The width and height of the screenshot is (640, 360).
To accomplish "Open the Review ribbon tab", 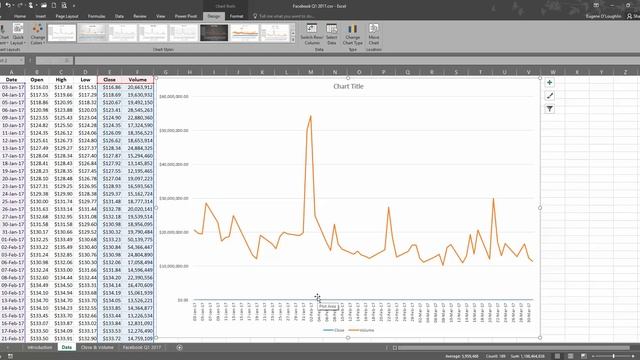I will [140, 16].
